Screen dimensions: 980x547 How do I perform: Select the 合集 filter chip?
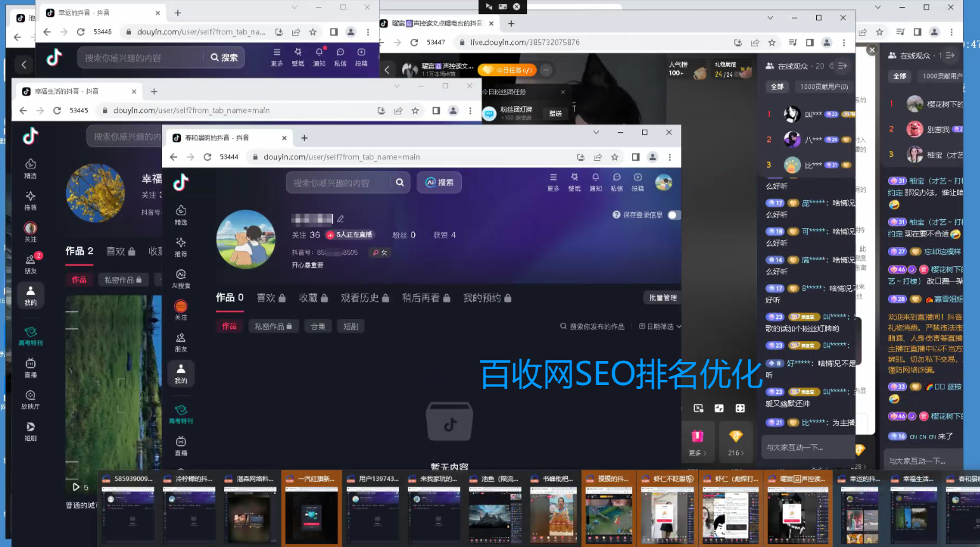tap(318, 327)
